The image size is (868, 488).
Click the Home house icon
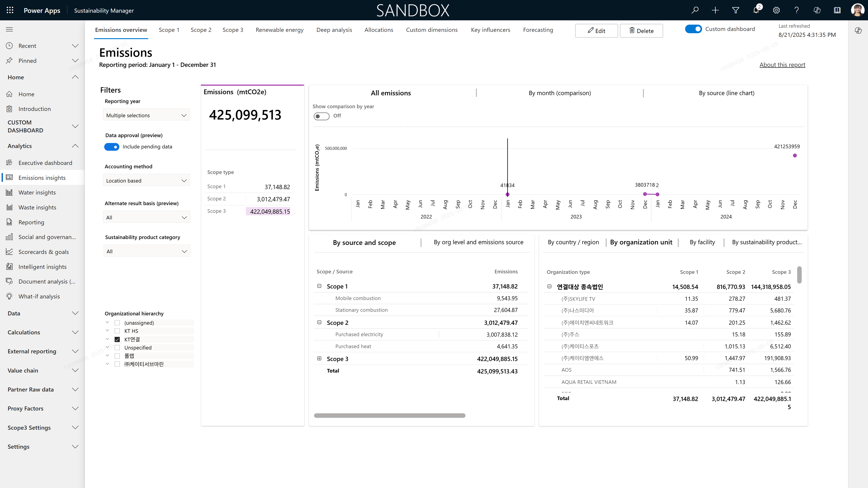tap(9, 94)
